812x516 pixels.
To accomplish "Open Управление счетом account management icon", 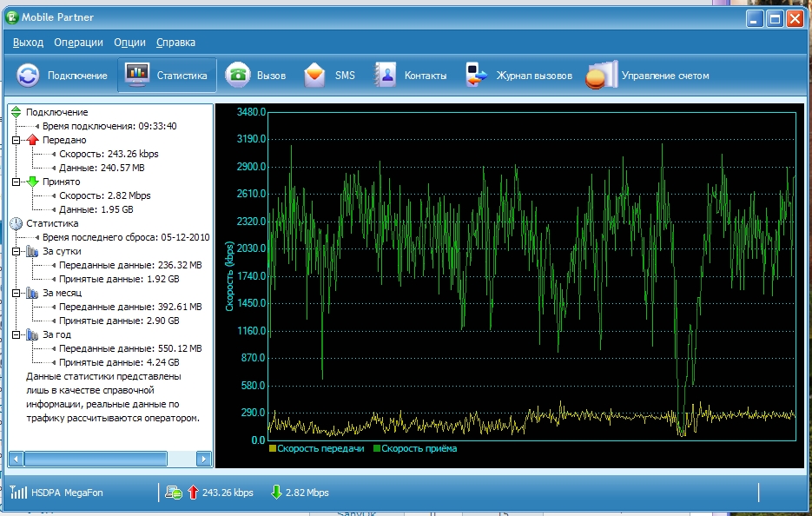I will coord(602,75).
